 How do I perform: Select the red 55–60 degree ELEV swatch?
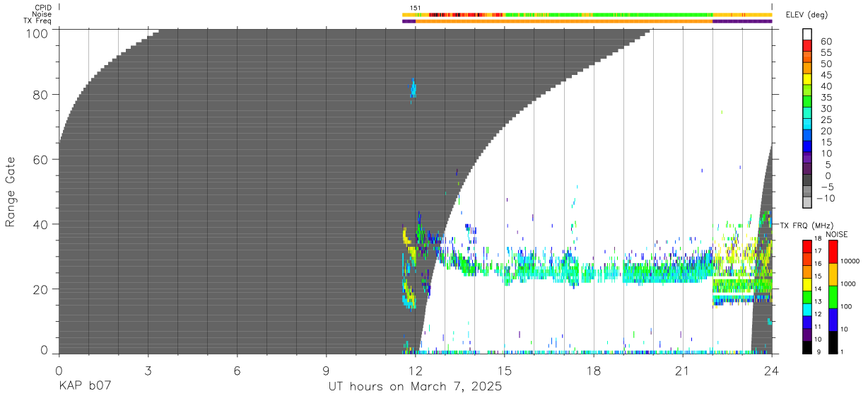point(808,46)
